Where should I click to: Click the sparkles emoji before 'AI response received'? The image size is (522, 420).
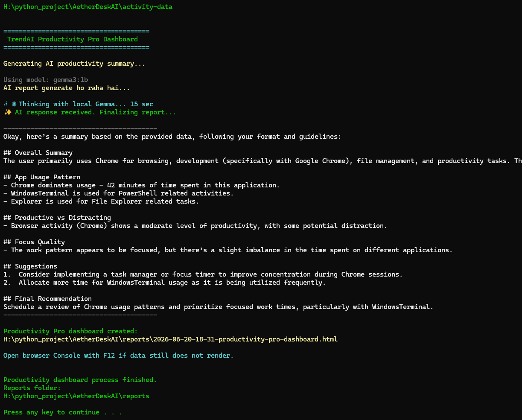tap(7, 112)
